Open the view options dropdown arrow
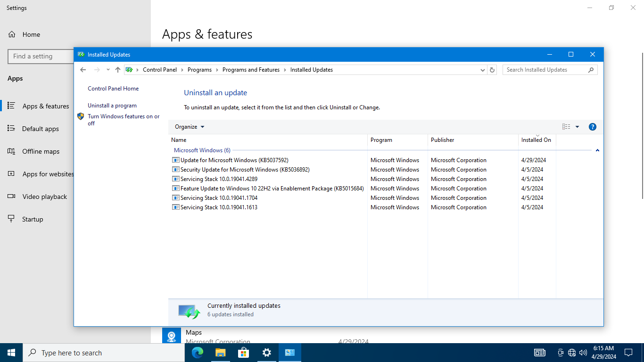This screenshot has width=644, height=362. [577, 127]
